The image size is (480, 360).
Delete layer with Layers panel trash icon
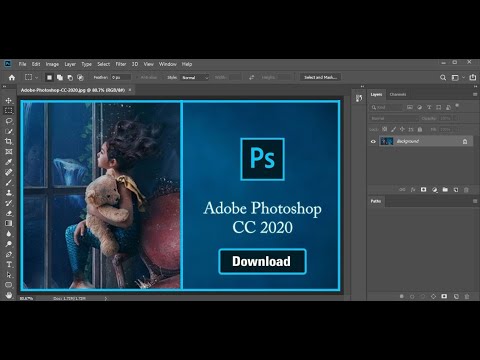tap(466, 190)
